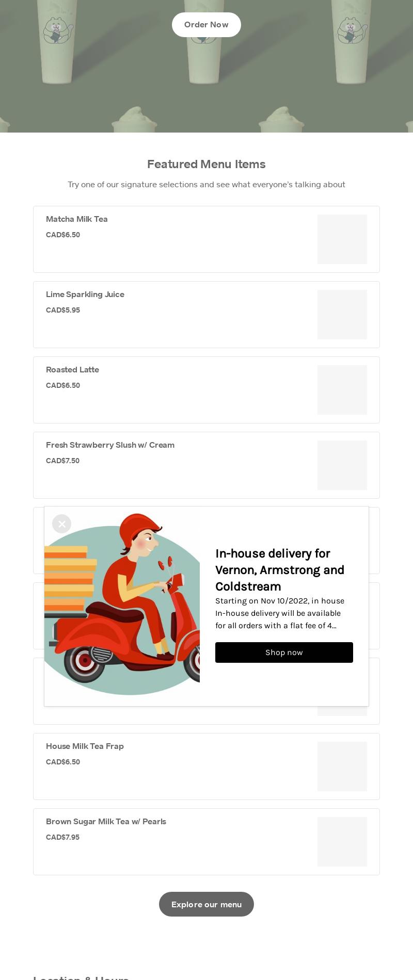Open House Milk Tea Frap item

pyautogui.click(x=206, y=766)
